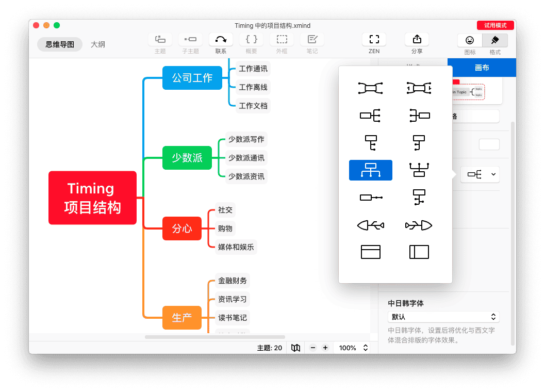Select the orange 生产 topic node
The height and width of the screenshot is (392, 545).
[182, 318]
